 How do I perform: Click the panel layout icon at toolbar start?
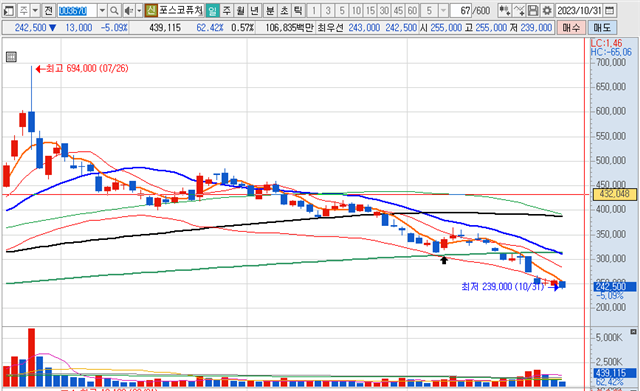pyautogui.click(x=9, y=10)
